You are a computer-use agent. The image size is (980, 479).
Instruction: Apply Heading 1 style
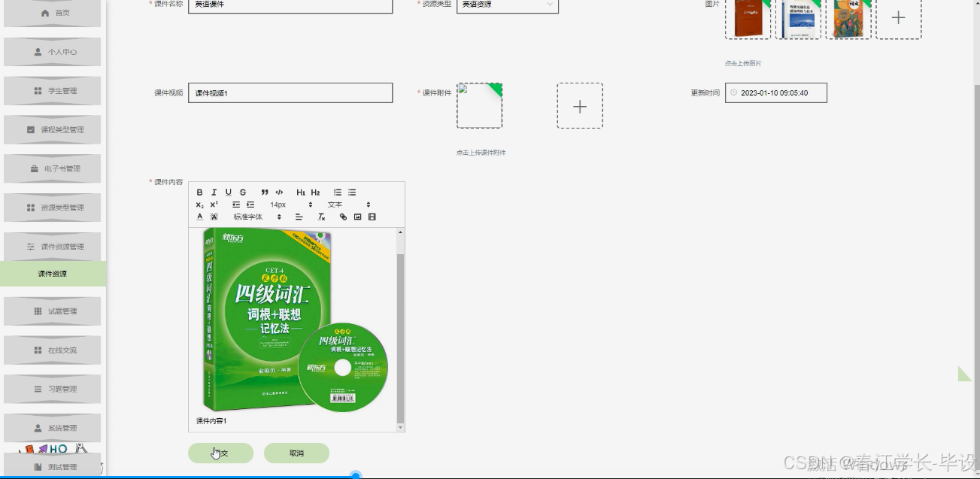[301, 193]
